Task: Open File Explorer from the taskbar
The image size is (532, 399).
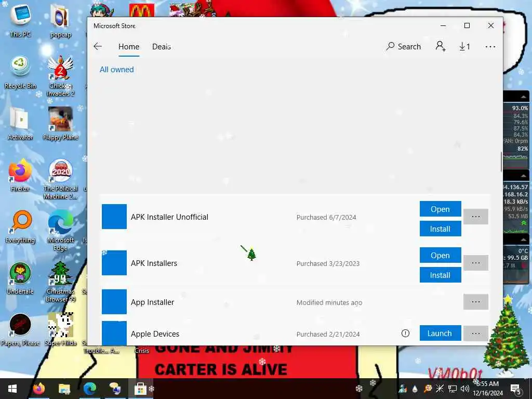Action: coord(64,389)
